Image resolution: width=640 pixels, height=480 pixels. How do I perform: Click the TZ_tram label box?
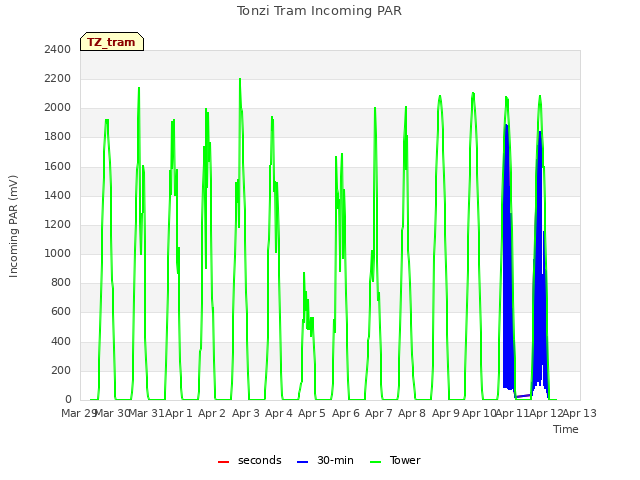click(112, 42)
